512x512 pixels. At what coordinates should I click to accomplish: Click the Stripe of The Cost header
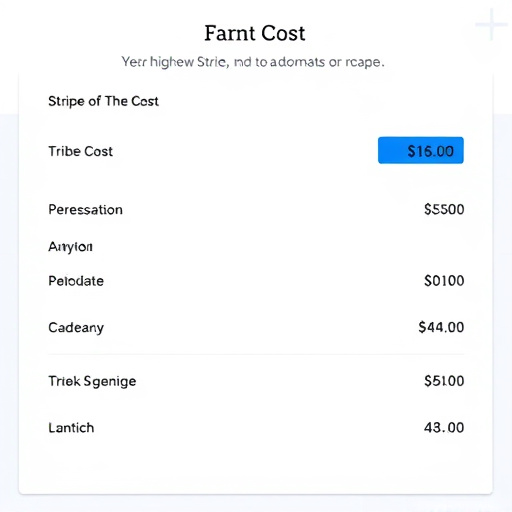pyautogui.click(x=103, y=101)
